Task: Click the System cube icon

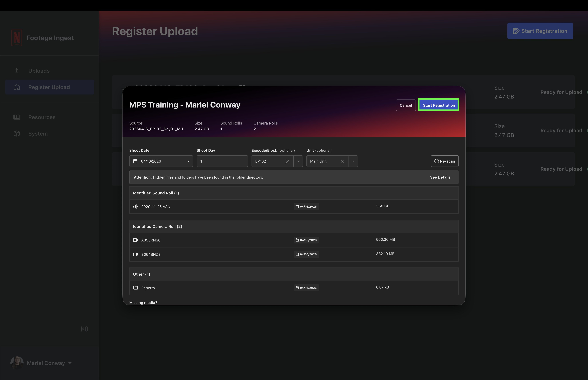Action: pyautogui.click(x=17, y=134)
